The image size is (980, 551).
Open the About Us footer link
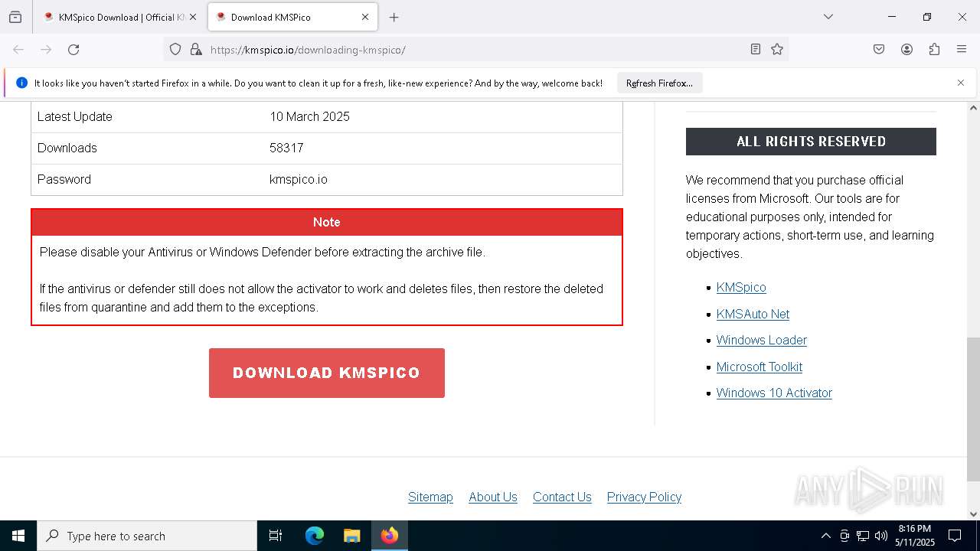(493, 497)
